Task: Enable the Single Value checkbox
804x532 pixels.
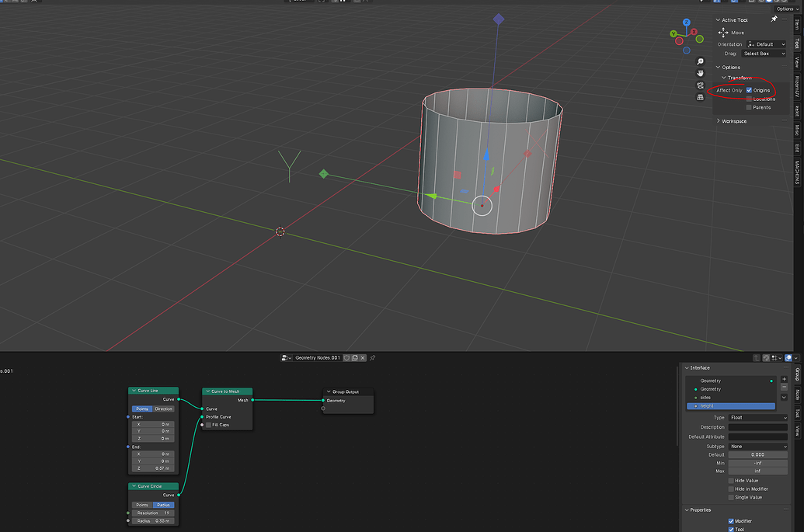Action: coord(731,497)
